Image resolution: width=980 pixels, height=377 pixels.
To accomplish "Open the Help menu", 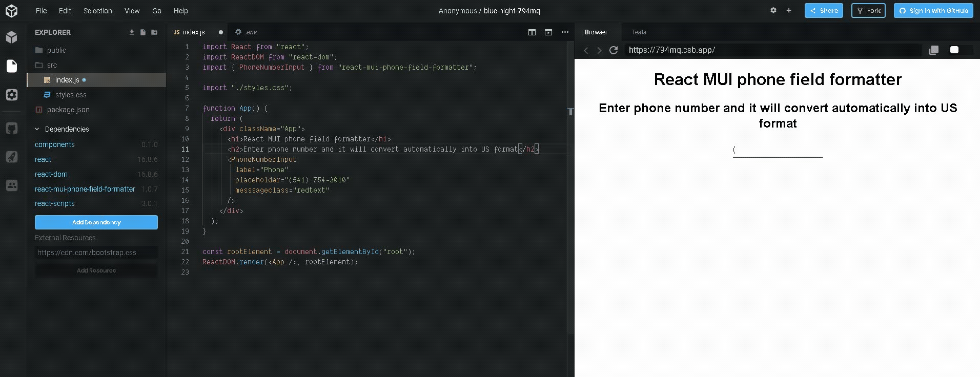I will pos(181,11).
